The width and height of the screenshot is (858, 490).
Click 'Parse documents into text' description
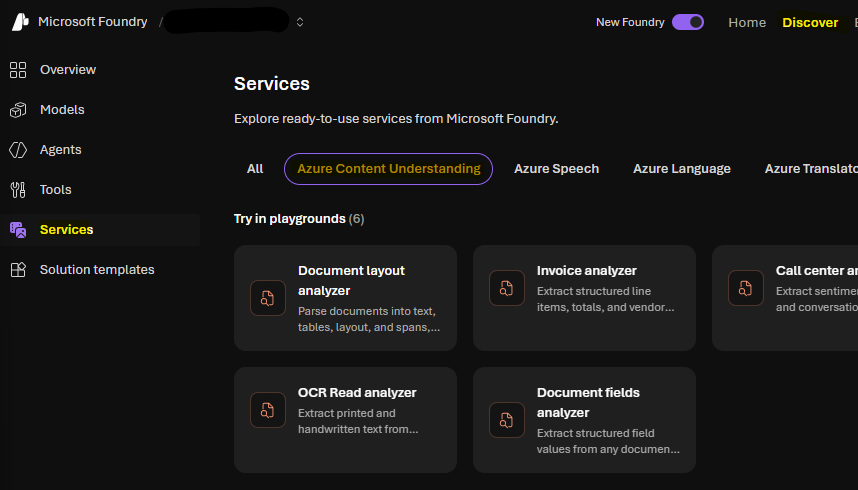pos(369,319)
